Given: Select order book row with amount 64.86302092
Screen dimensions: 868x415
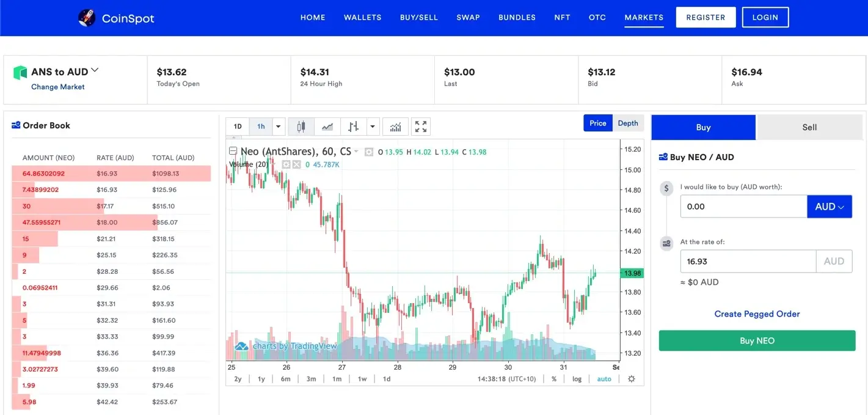Looking at the screenshot, I should coord(111,174).
